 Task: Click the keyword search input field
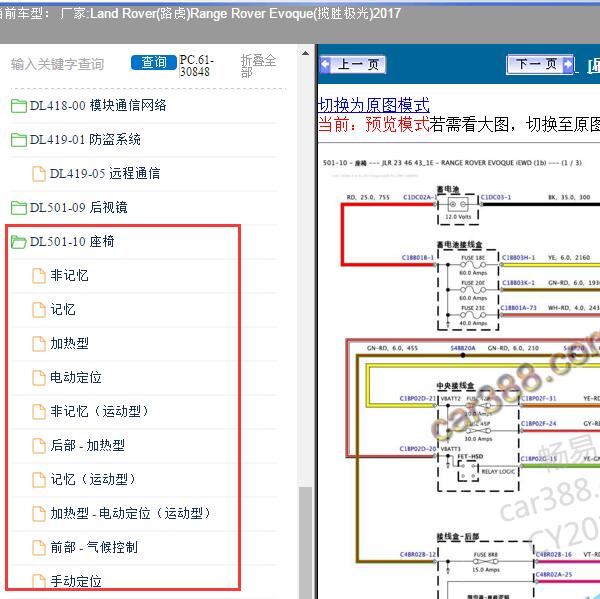(x=68, y=64)
